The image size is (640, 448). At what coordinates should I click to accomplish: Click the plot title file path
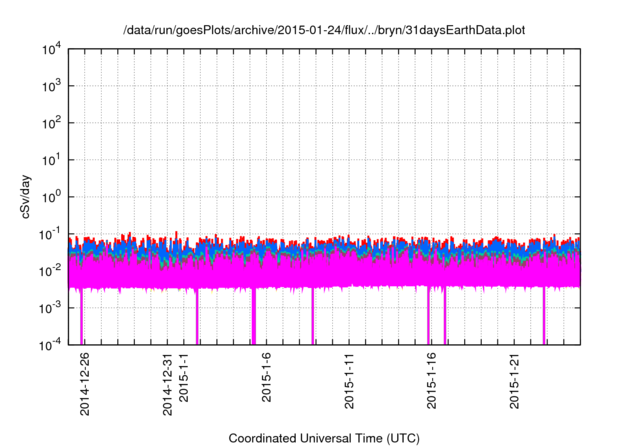pyautogui.click(x=324, y=31)
